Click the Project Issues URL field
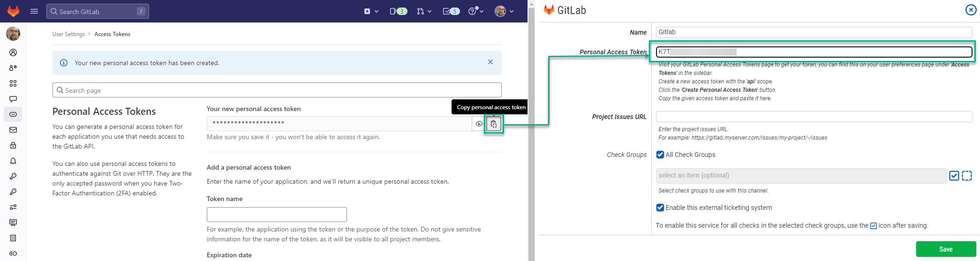This screenshot has width=980, height=261. tap(814, 117)
